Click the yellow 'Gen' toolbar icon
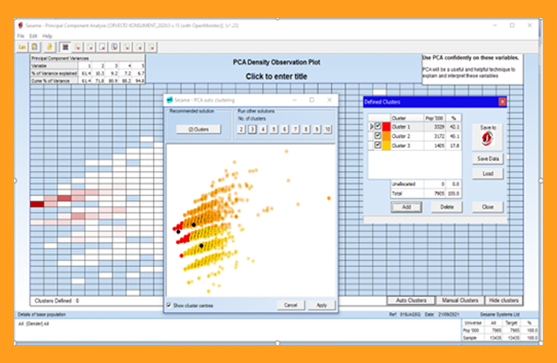Viewport: 557px width, 363px height. 22,47
